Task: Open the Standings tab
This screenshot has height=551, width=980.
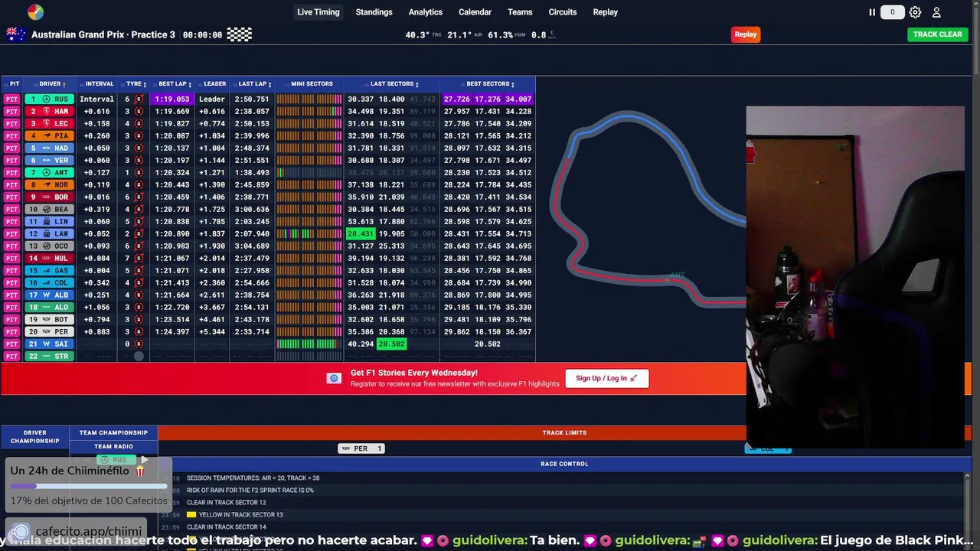Action: pyautogui.click(x=374, y=12)
